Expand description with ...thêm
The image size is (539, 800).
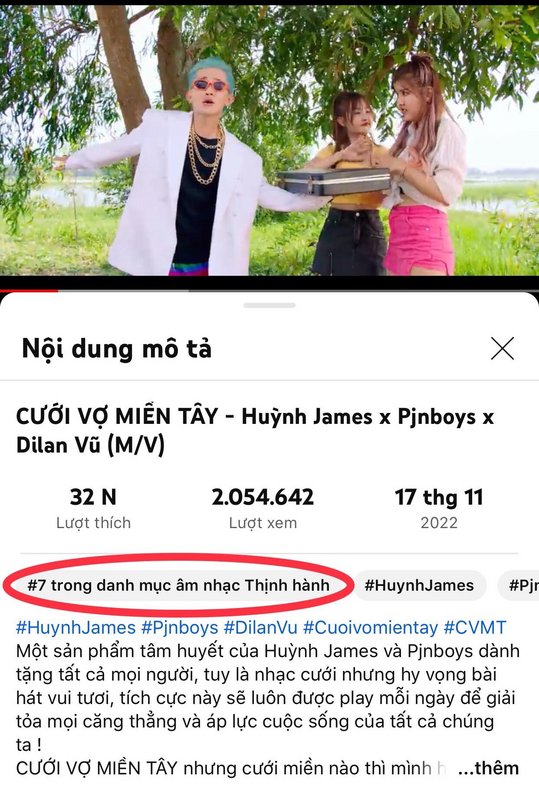click(x=488, y=768)
